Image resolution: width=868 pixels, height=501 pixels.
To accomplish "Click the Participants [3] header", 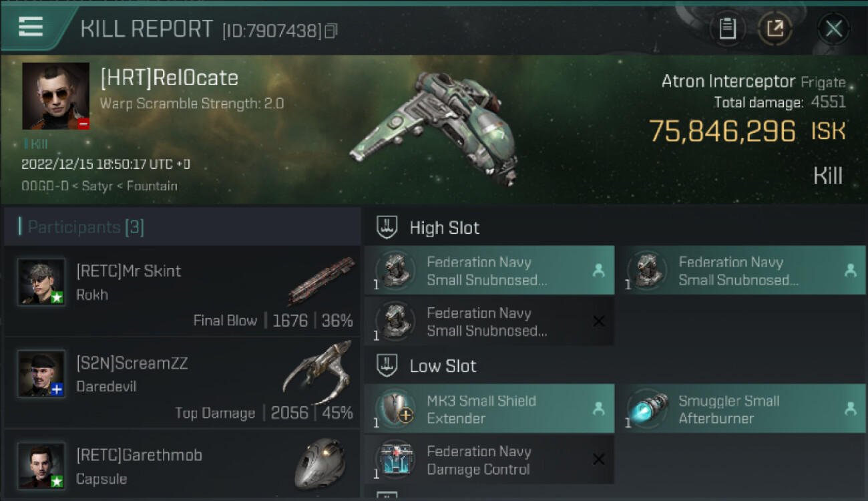I will pyautogui.click(x=85, y=228).
